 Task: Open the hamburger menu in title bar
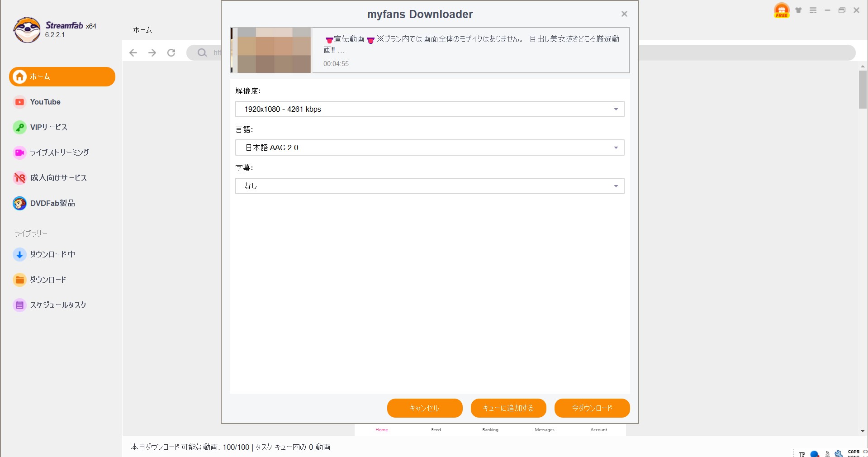pyautogui.click(x=813, y=10)
